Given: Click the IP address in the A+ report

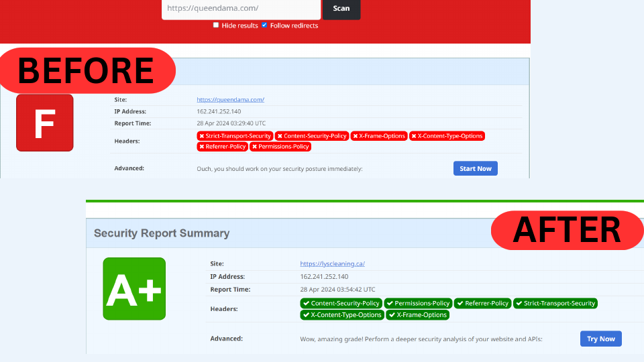Looking at the screenshot, I should tap(324, 277).
